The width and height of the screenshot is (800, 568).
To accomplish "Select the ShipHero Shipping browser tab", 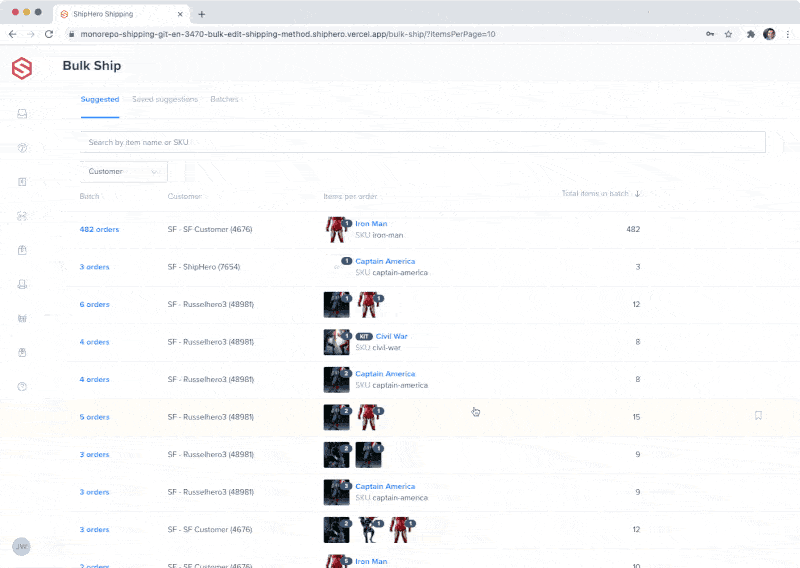I will click(x=121, y=14).
